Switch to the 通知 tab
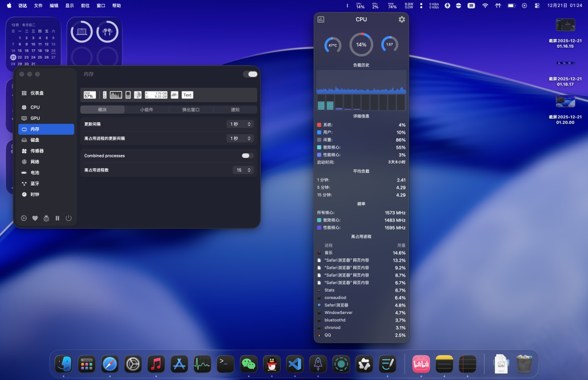Viewport: 588px width, 380px height. click(x=235, y=110)
